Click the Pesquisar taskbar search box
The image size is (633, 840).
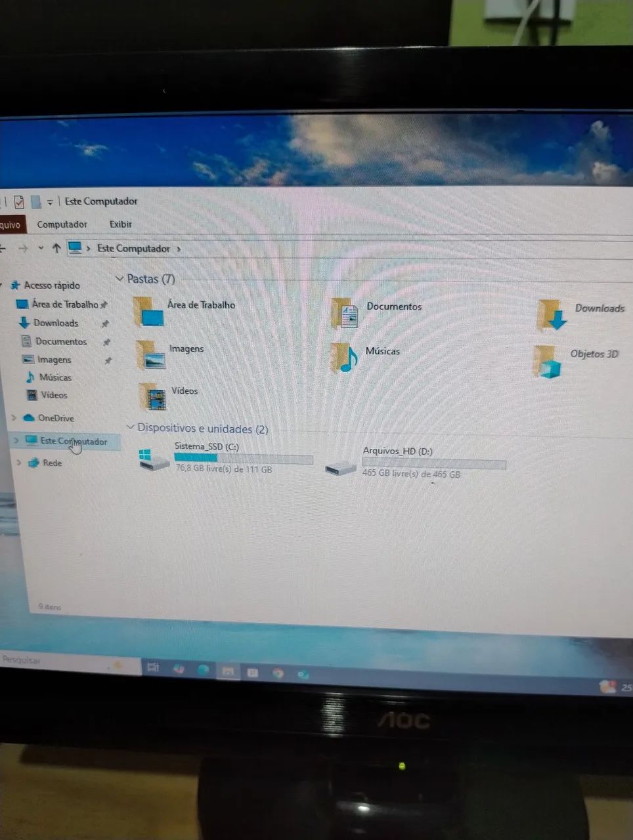tap(70, 661)
